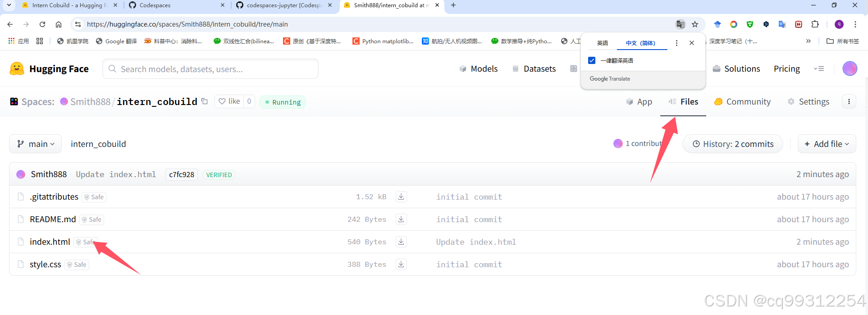868x315 pixels.
Task: Open a new browser tab
Action: coord(453,5)
